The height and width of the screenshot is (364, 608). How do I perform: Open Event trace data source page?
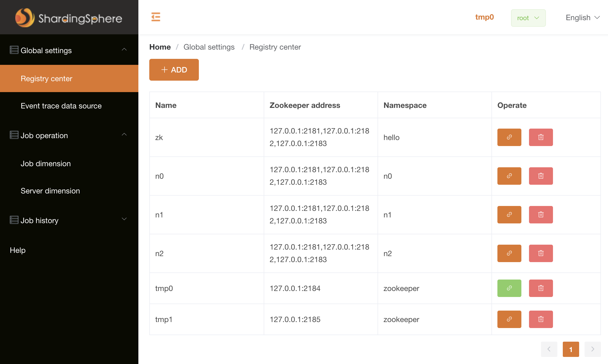(61, 106)
